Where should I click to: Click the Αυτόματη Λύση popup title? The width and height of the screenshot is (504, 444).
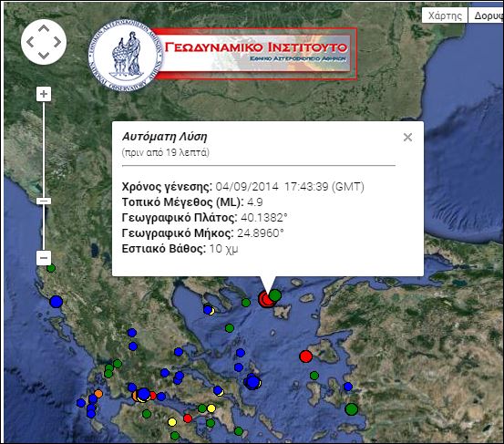click(165, 137)
